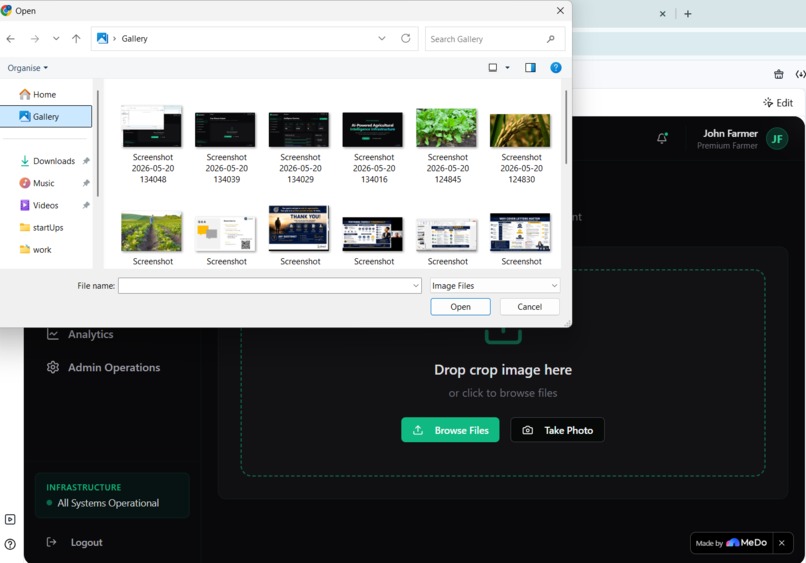Click Browse Files button
The height and width of the screenshot is (563, 806).
coord(450,430)
